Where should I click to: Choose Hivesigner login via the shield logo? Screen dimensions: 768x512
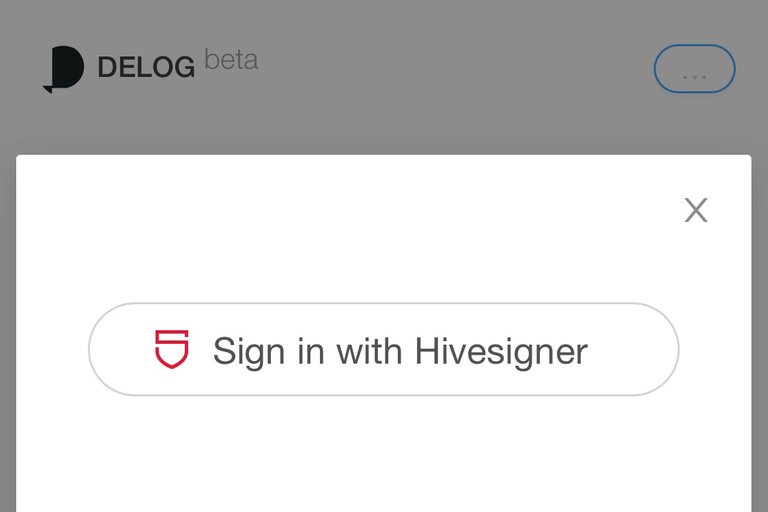tap(171, 349)
